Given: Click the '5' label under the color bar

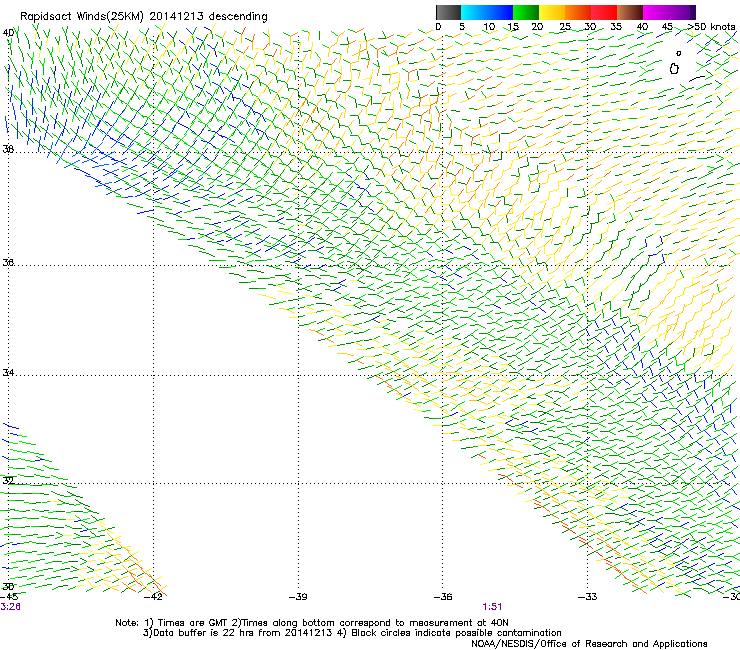Looking at the screenshot, I should tap(462, 27).
